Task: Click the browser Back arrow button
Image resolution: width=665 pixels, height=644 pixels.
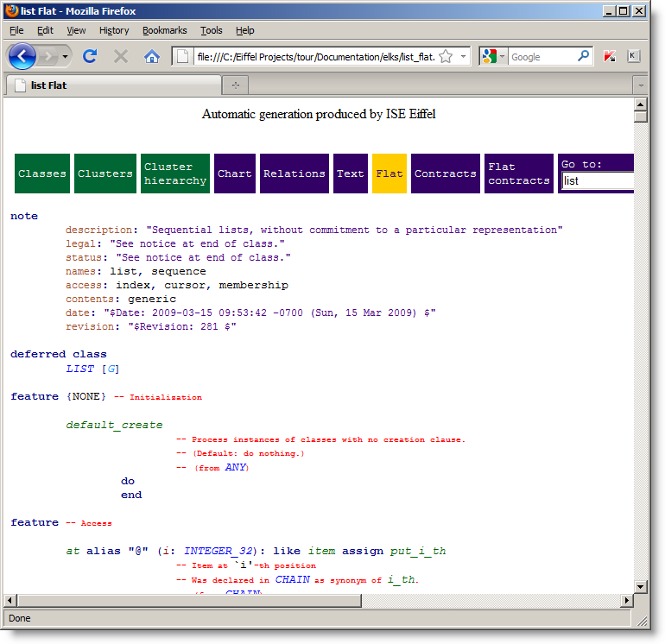Action: click(22, 57)
